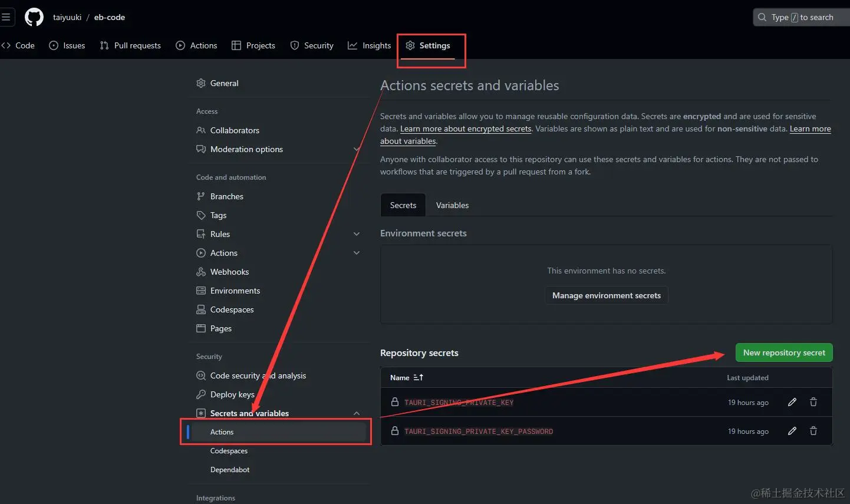Open Learn more about encrypted secrets link
The height and width of the screenshot is (504, 850).
[466, 129]
